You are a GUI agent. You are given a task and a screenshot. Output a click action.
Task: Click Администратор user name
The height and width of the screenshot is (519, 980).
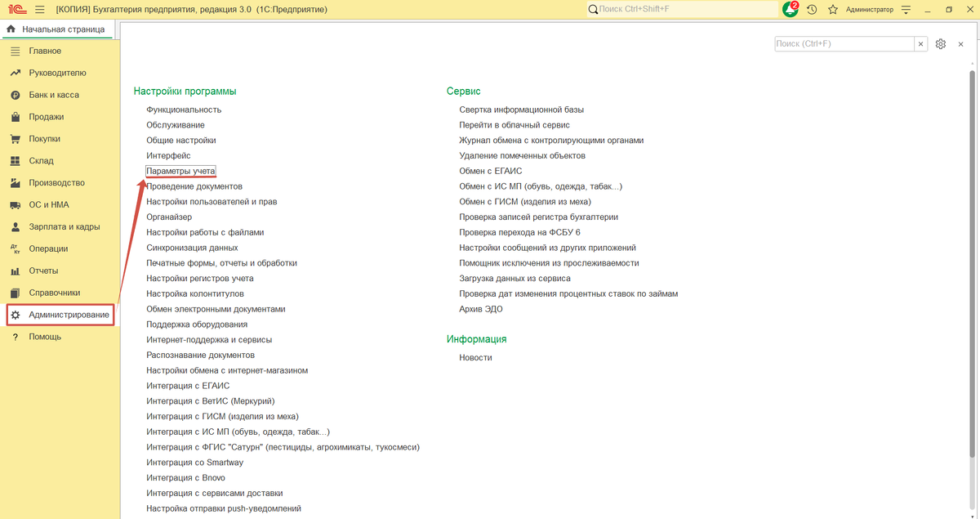click(870, 10)
